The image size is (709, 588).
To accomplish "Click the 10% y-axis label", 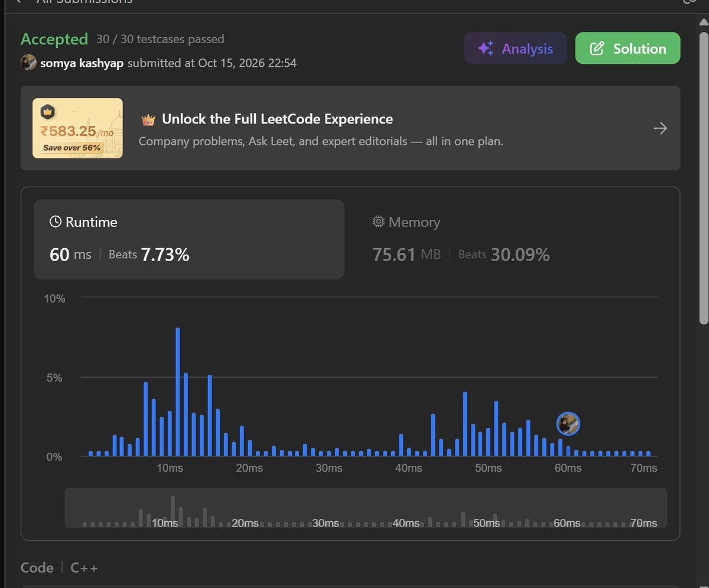I will (54, 298).
